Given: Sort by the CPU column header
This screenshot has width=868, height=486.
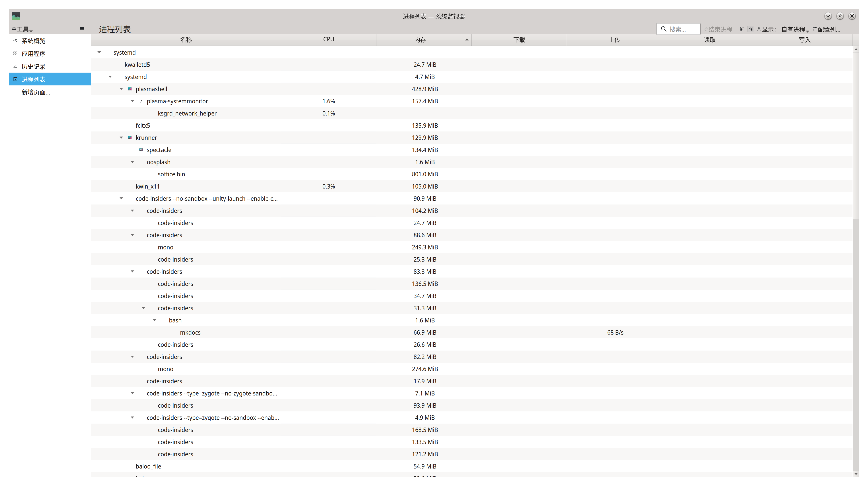Looking at the screenshot, I should 328,39.
